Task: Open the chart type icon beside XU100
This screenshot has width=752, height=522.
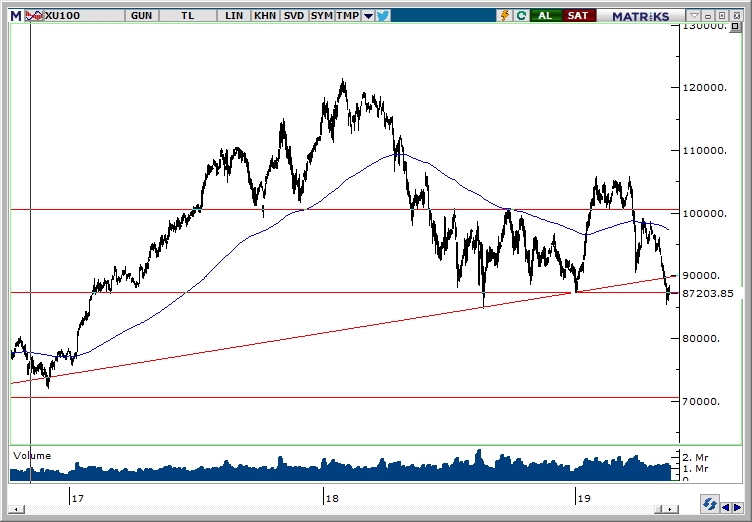Action: (34, 16)
